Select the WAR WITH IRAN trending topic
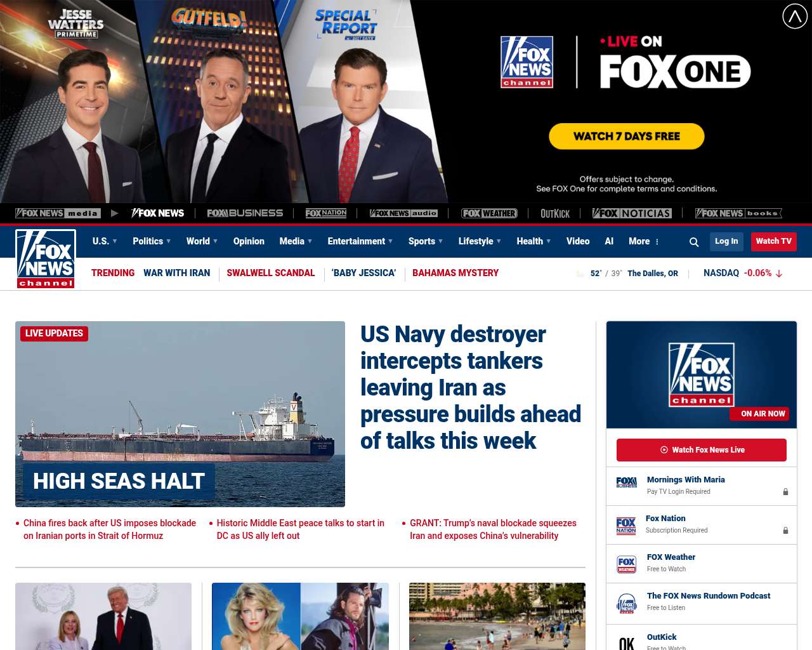812x650 pixels. pyautogui.click(x=176, y=273)
